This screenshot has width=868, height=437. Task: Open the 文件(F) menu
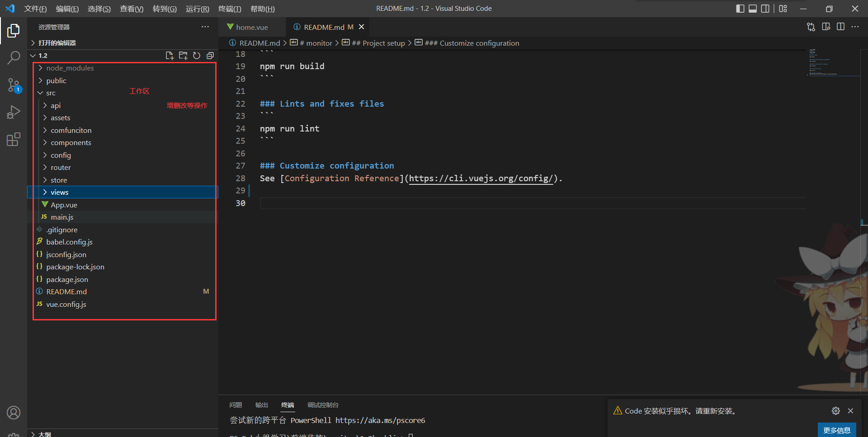point(35,9)
